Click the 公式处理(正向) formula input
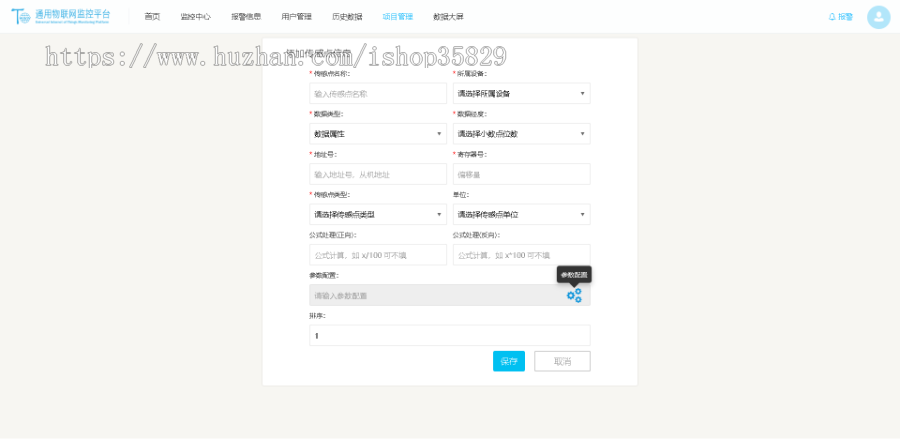Screen dimensions: 900x439 click(x=378, y=255)
